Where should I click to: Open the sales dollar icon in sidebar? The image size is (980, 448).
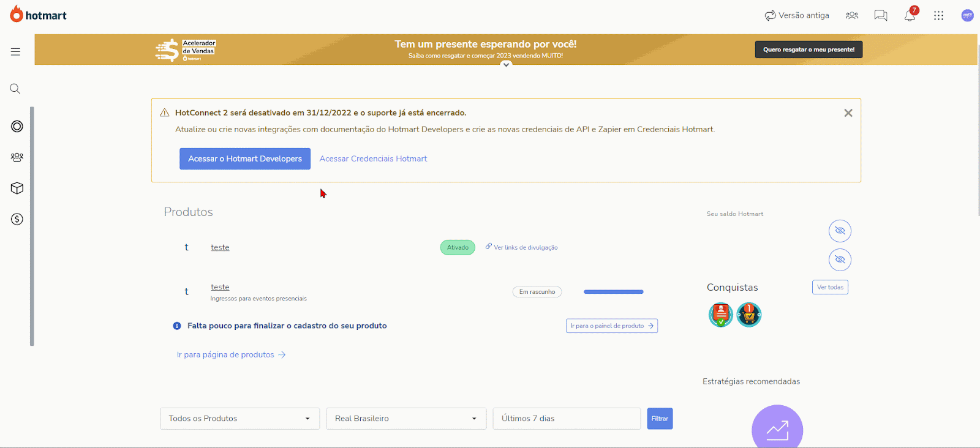pos(17,219)
